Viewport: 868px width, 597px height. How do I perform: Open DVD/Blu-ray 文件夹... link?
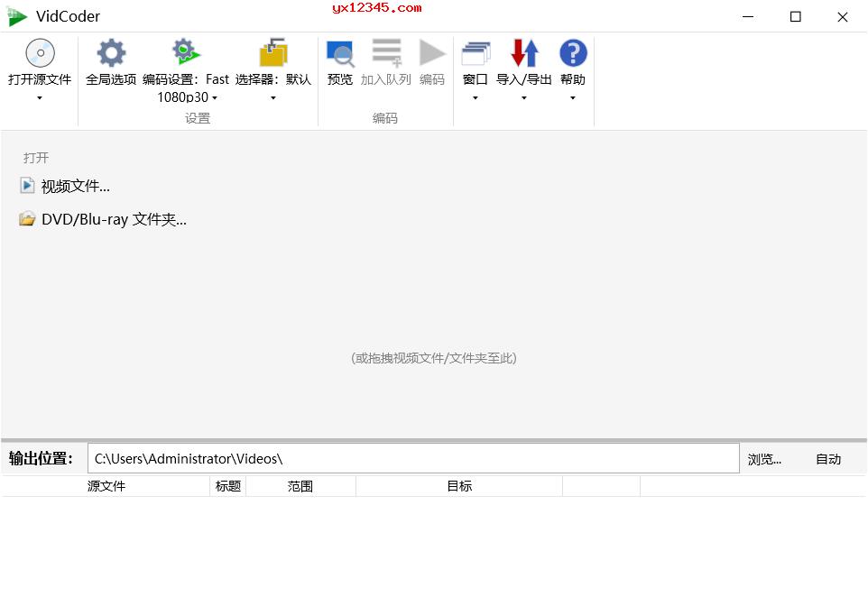point(114,220)
